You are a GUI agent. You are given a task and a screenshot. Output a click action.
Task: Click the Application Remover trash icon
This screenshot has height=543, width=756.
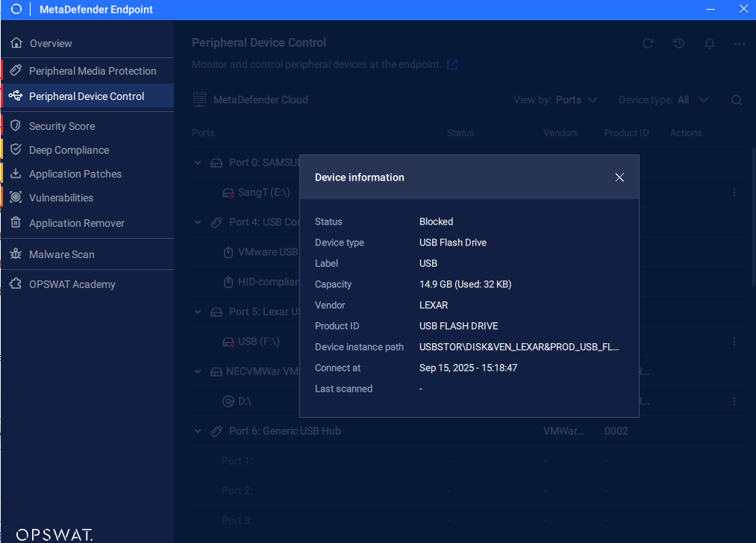pyautogui.click(x=16, y=222)
